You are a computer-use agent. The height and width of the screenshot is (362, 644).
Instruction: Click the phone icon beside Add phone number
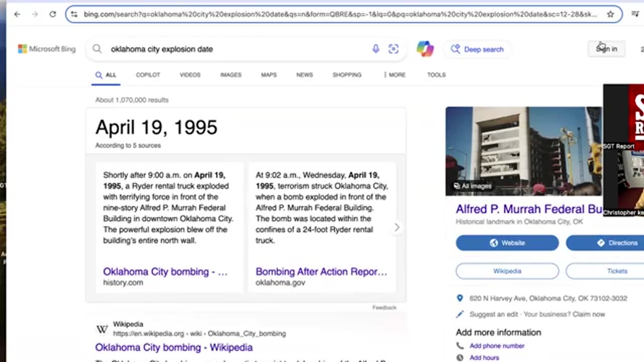coord(460,346)
